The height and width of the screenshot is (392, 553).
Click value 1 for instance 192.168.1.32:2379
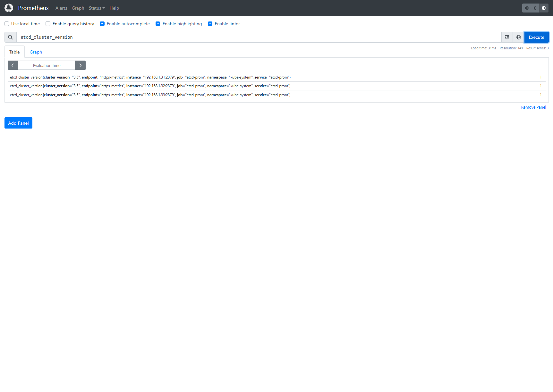[x=540, y=86]
